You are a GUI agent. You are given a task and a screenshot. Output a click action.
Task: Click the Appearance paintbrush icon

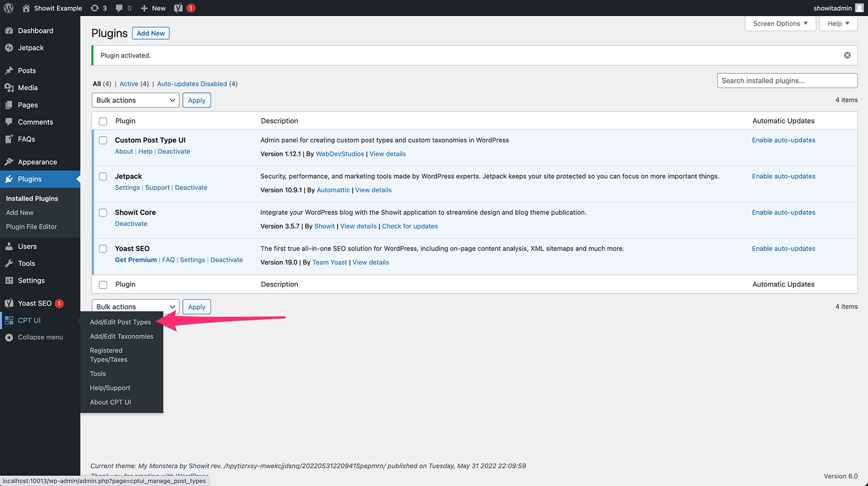click(x=10, y=162)
